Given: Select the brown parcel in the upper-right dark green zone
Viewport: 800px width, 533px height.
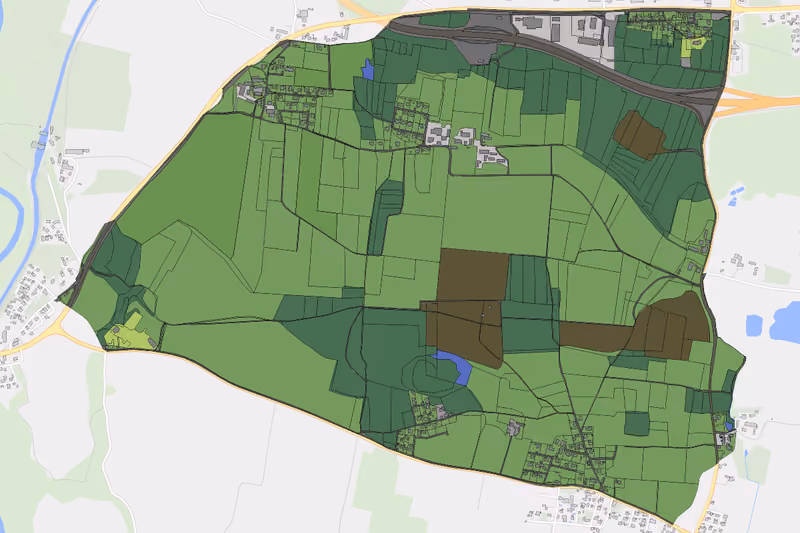Looking at the screenshot, I should click(640, 135).
